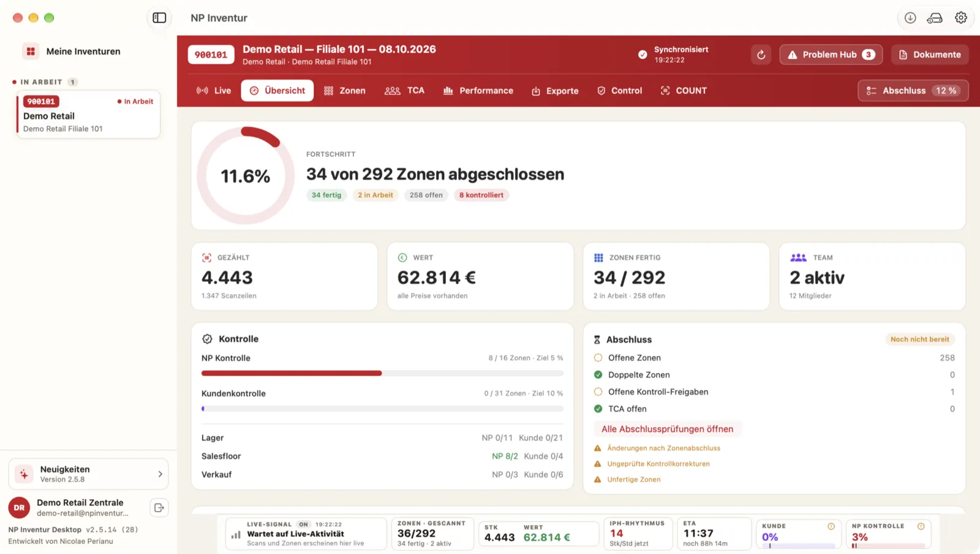Switch to the Live tab
This screenshot has width=980, height=554.
click(213, 91)
